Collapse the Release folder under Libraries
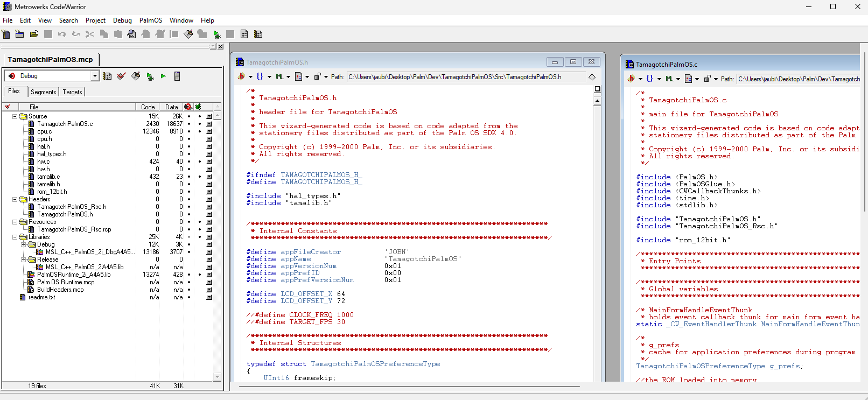The width and height of the screenshot is (868, 400). pos(24,259)
